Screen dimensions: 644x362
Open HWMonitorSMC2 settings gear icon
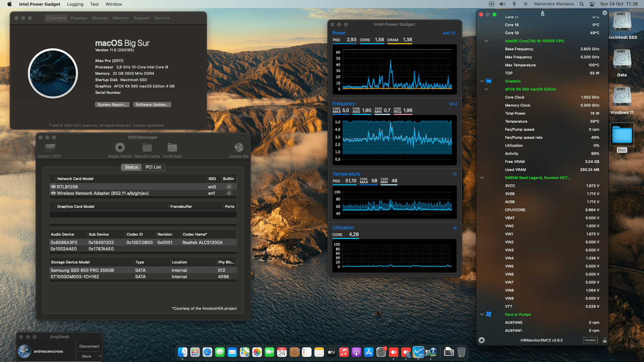(482, 340)
